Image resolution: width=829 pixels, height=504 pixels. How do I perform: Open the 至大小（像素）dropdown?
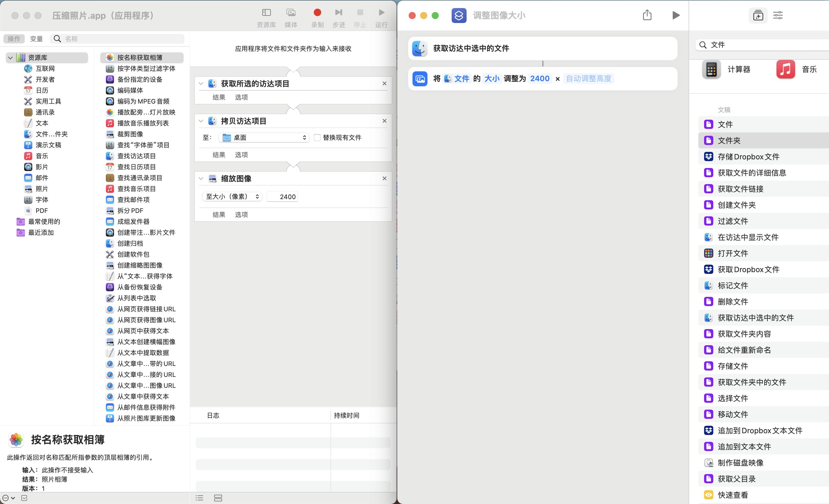coord(232,196)
